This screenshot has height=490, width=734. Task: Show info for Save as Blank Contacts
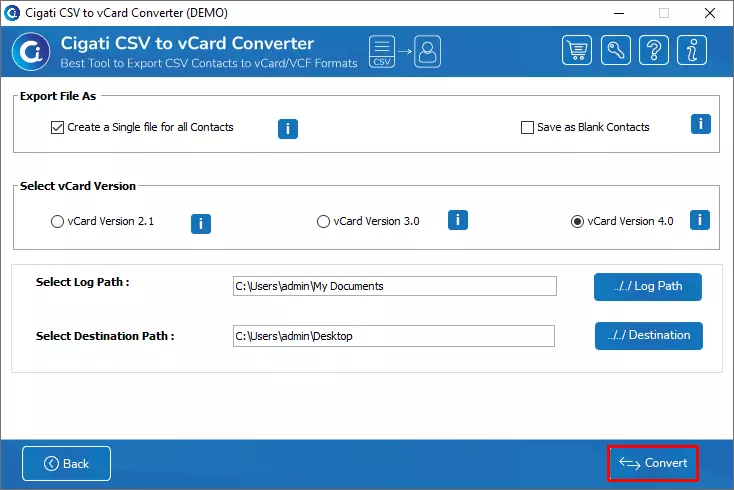pos(701,124)
